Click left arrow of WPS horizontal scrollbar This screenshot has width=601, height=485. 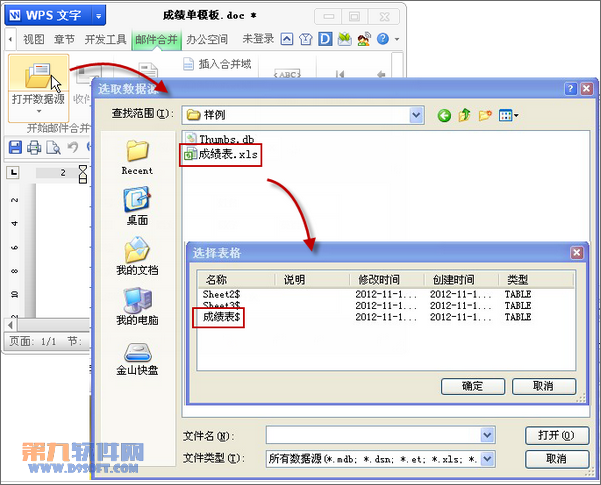[10, 325]
